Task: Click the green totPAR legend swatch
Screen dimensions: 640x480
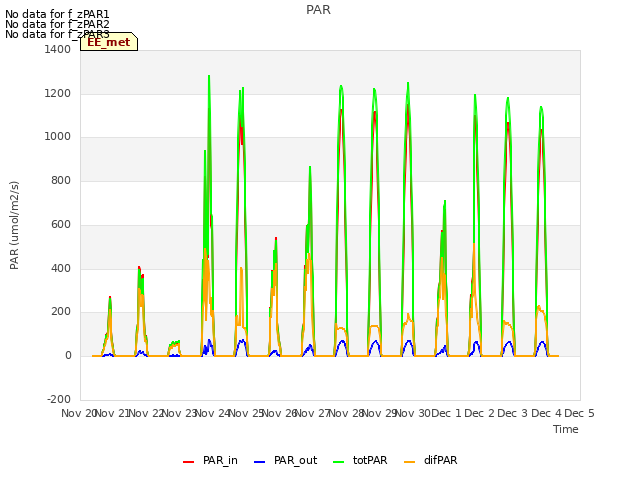Action: pyautogui.click(x=338, y=462)
